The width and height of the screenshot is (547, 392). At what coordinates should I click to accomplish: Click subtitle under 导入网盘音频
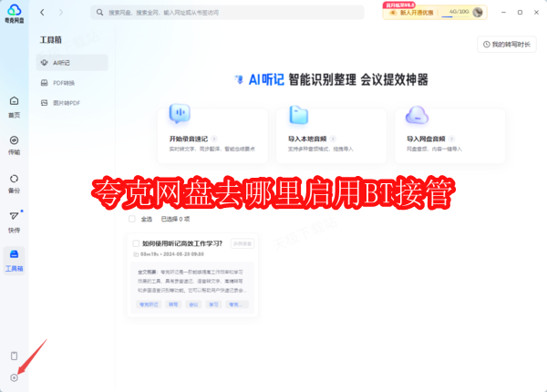point(434,149)
